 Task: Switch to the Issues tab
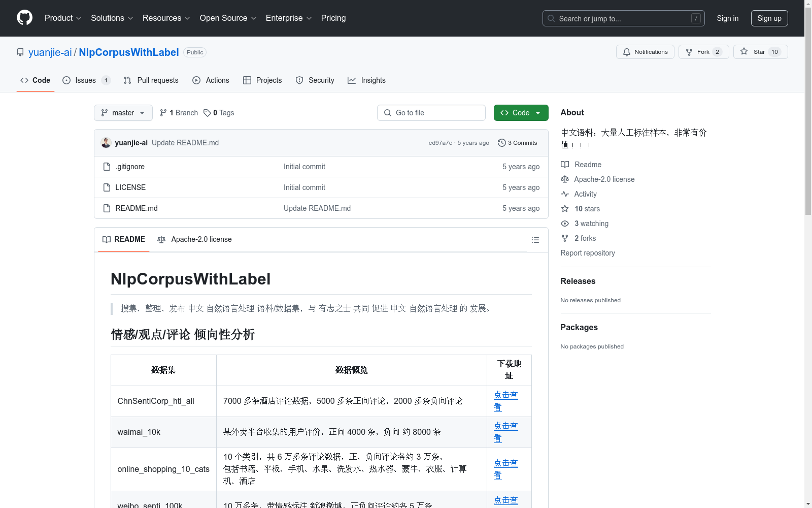click(86, 80)
